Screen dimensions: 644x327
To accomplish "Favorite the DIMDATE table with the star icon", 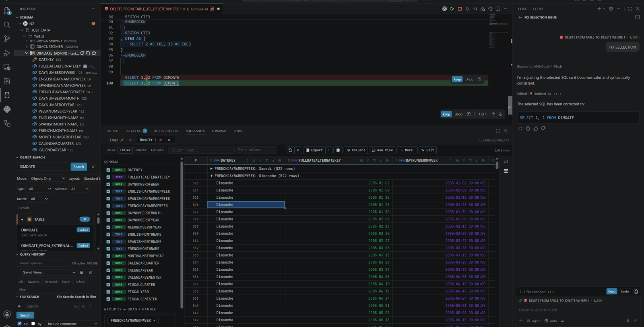I will tap(94, 53).
